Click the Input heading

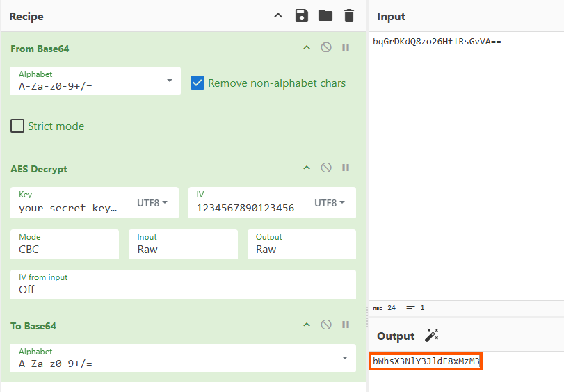click(391, 17)
